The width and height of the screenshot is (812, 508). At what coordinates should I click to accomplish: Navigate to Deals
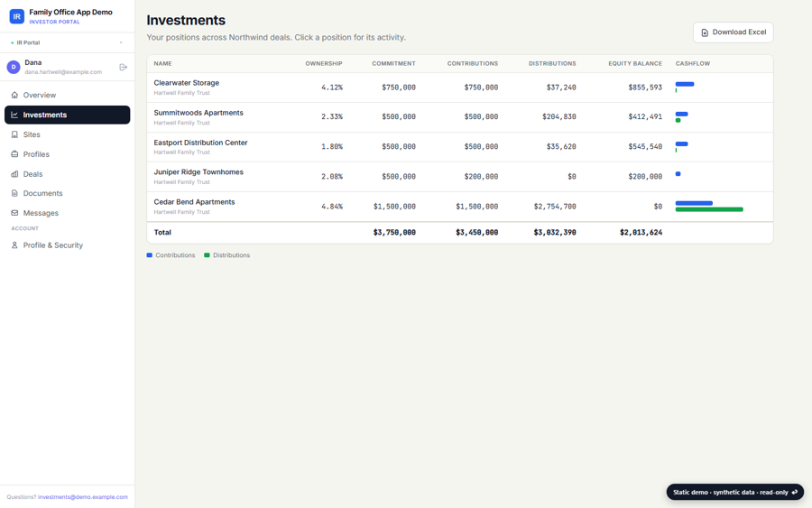(68, 174)
